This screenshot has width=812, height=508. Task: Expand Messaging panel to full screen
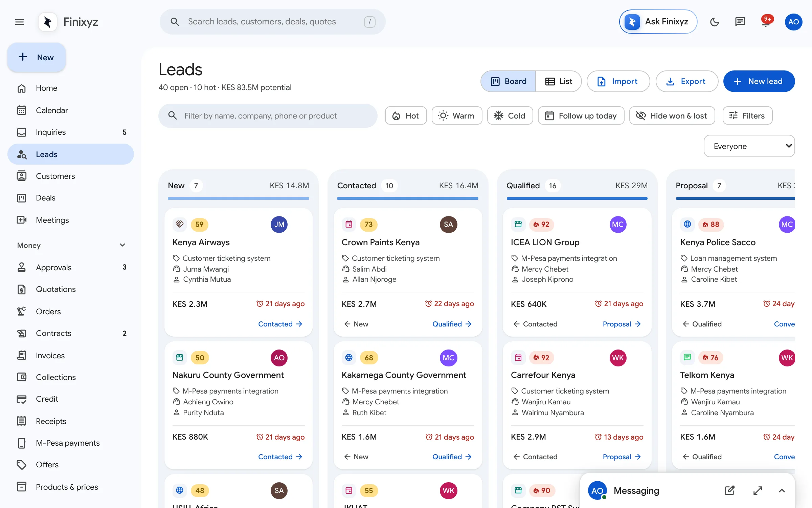tap(758, 490)
